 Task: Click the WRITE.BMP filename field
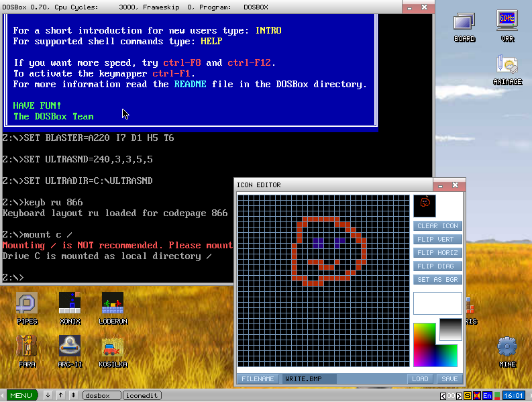(309, 379)
